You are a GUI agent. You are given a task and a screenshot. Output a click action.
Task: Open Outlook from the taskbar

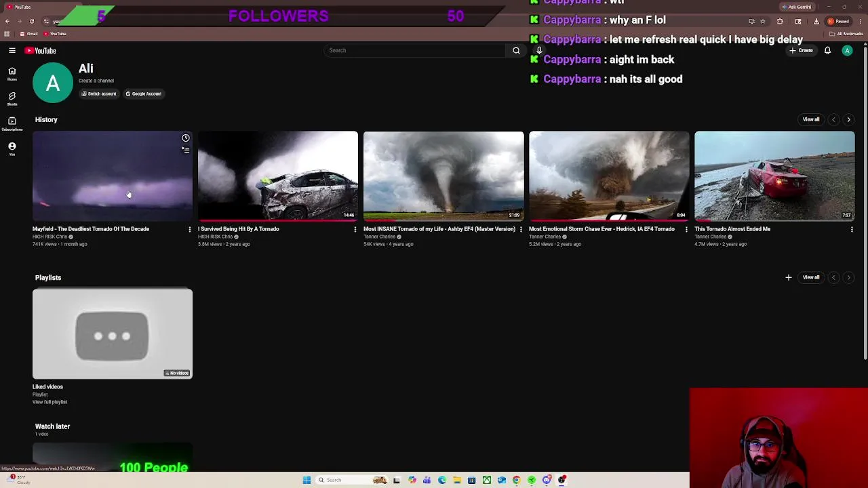point(501,480)
